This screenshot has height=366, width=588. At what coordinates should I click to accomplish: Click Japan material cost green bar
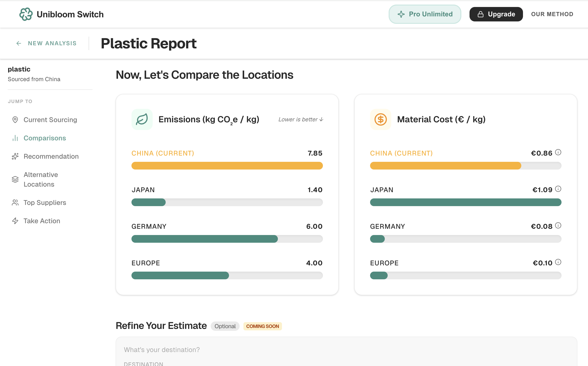(465, 202)
